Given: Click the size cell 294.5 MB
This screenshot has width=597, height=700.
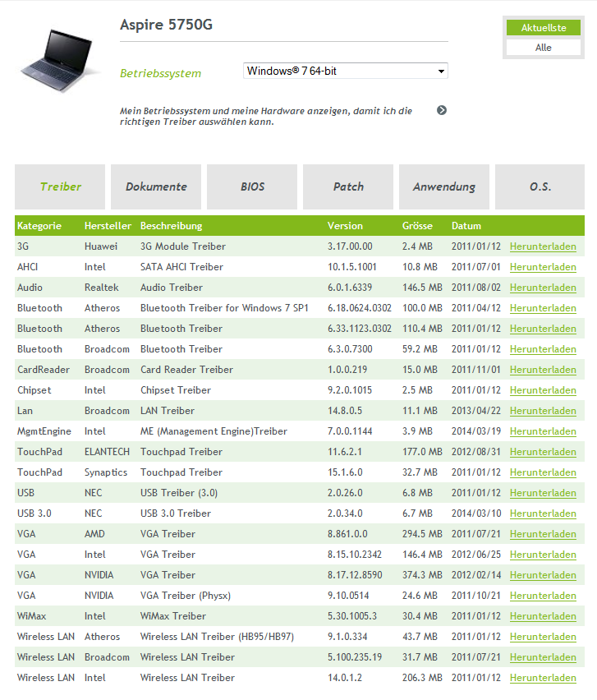Looking at the screenshot, I should click(422, 534).
